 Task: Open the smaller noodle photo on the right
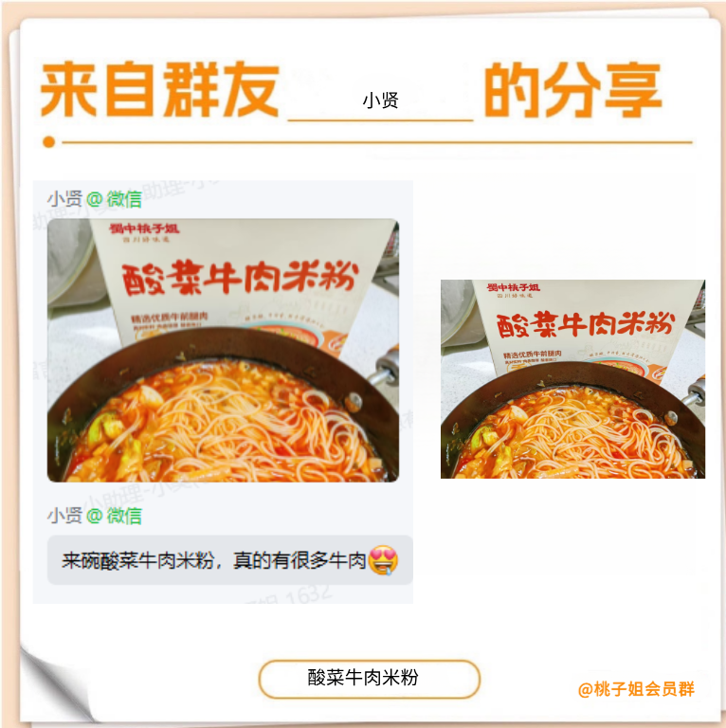tap(572, 379)
